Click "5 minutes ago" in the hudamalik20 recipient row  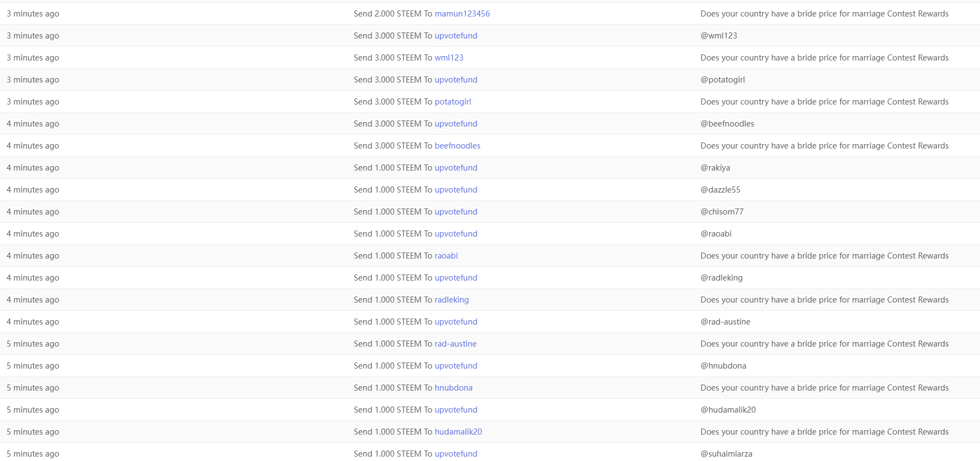click(33, 432)
